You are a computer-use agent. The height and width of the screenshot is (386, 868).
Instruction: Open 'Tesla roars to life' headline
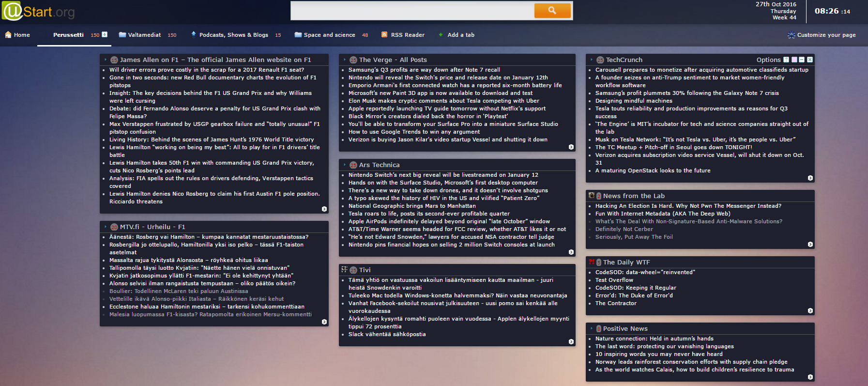click(429, 214)
